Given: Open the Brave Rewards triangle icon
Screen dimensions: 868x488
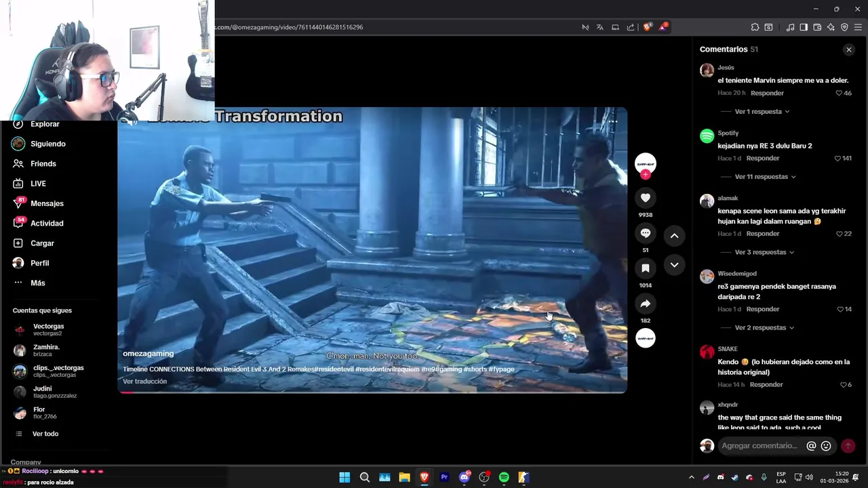Looking at the screenshot, I should [x=663, y=27].
